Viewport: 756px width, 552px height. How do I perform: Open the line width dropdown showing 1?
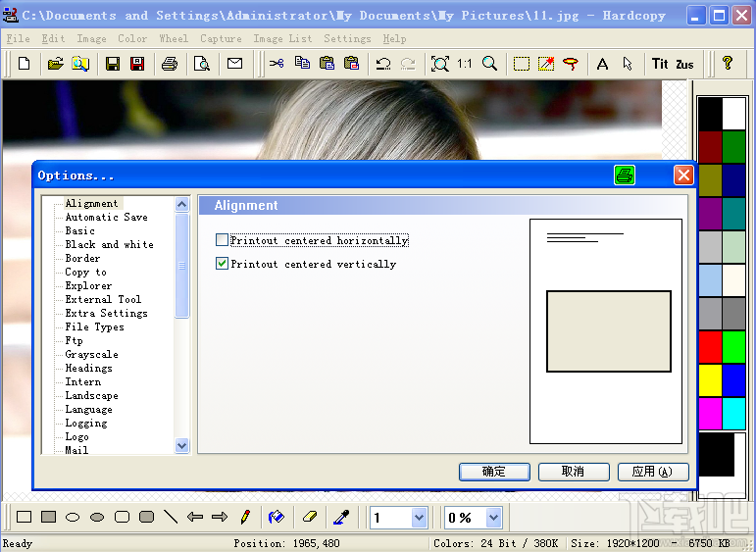coord(420,518)
